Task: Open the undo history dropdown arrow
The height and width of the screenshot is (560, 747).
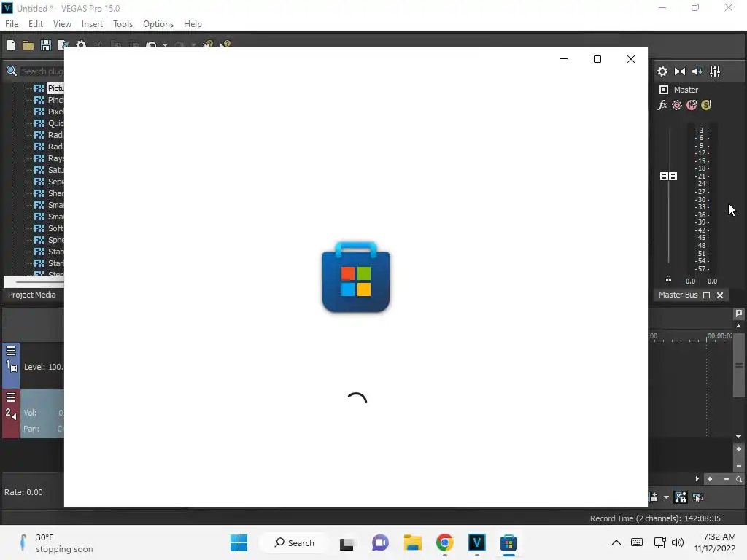Action: pyautogui.click(x=165, y=45)
